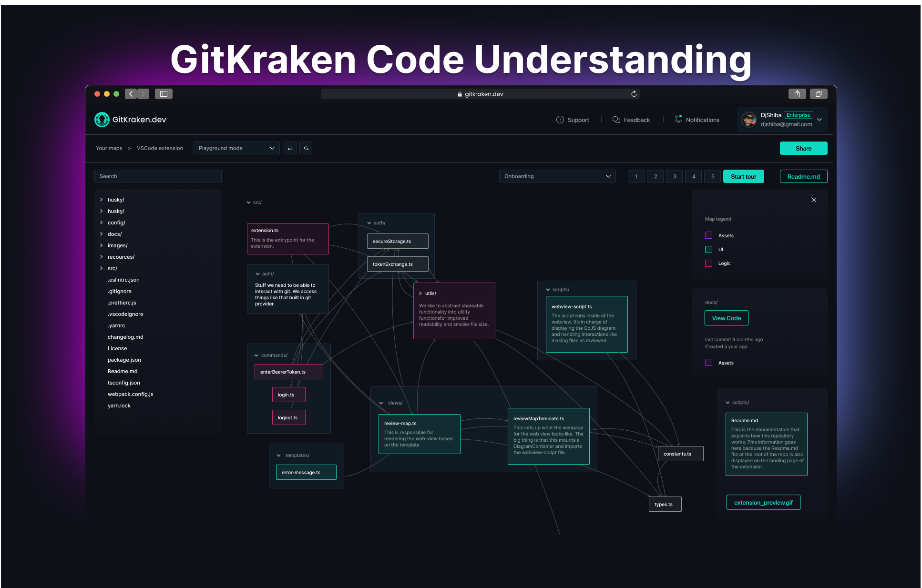
Task: Open the browser share icon
Action: tap(797, 94)
